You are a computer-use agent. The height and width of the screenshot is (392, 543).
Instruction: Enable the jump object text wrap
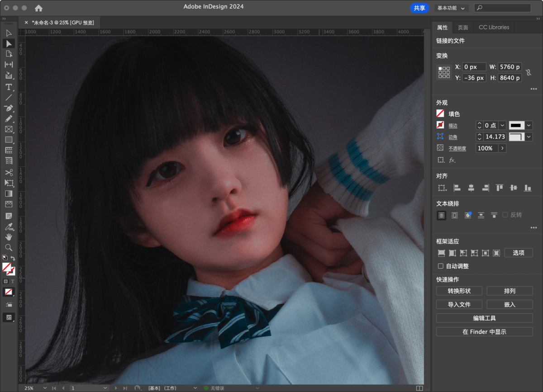tap(481, 215)
